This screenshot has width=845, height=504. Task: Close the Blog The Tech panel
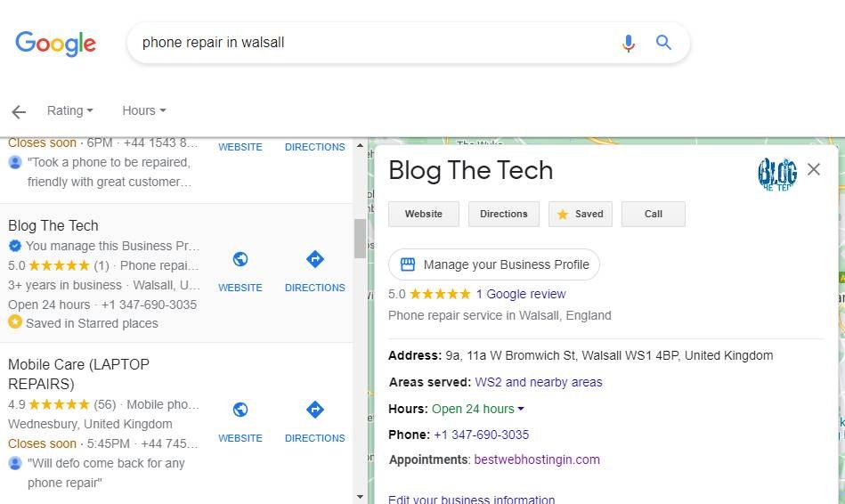[814, 169]
